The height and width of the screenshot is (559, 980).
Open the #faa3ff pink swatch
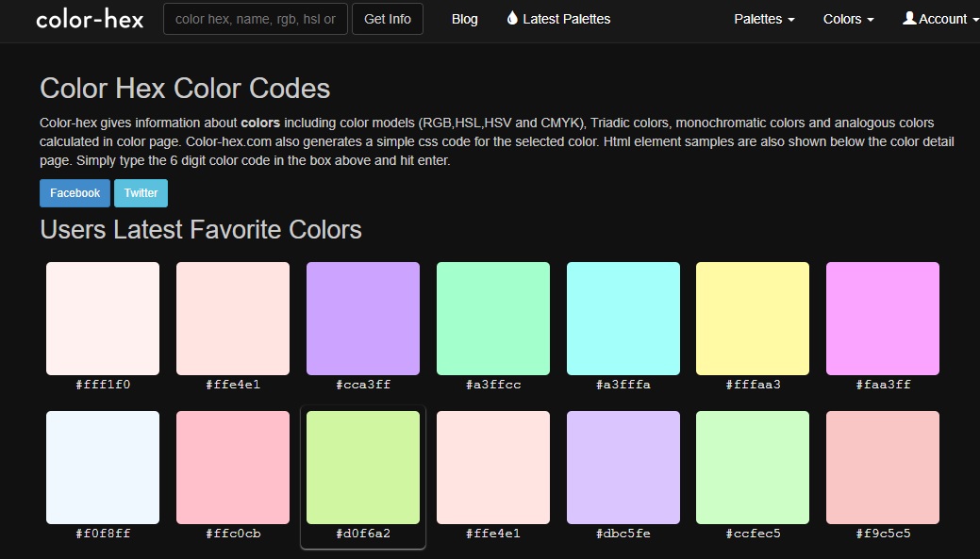point(883,318)
